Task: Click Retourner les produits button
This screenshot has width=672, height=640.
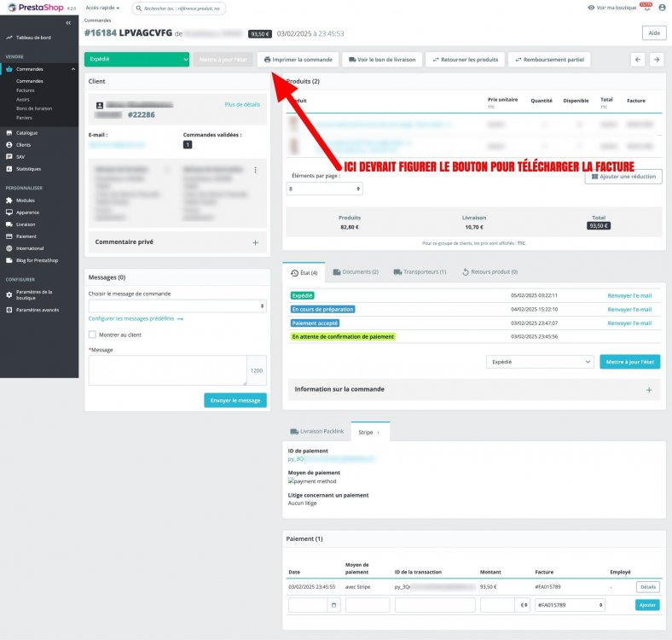Action: pos(466,60)
